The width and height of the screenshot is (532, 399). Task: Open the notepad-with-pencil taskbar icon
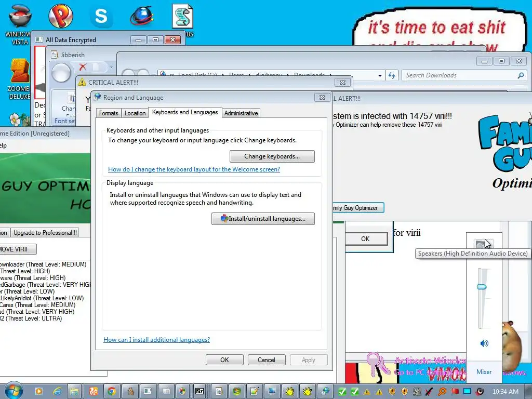pos(255,391)
